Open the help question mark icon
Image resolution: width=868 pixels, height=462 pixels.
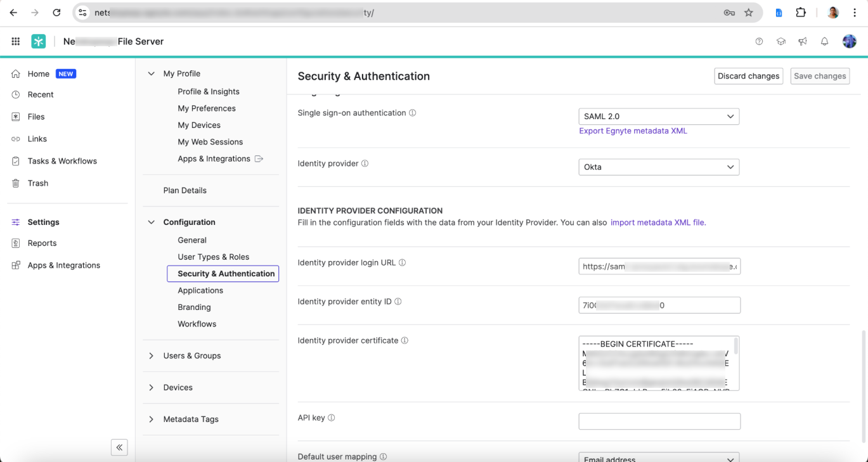(x=759, y=41)
